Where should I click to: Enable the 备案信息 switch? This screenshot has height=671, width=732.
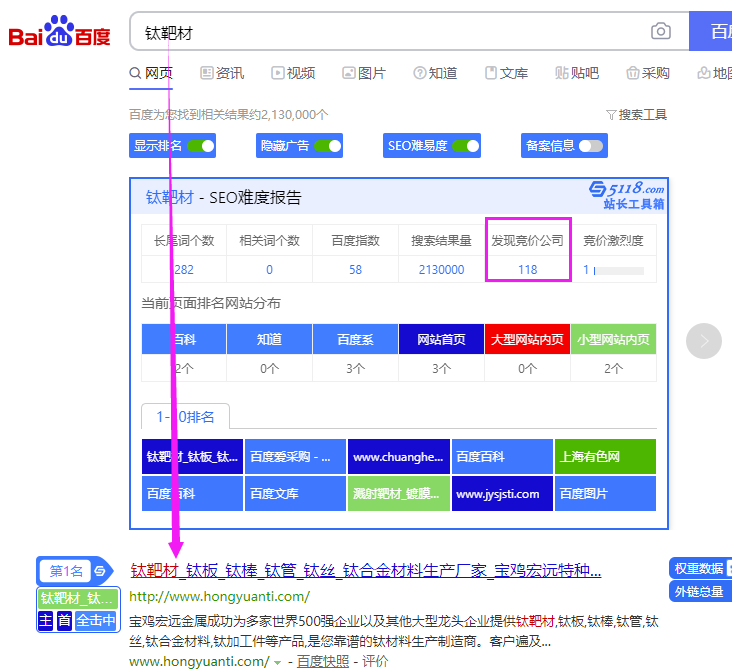591,146
